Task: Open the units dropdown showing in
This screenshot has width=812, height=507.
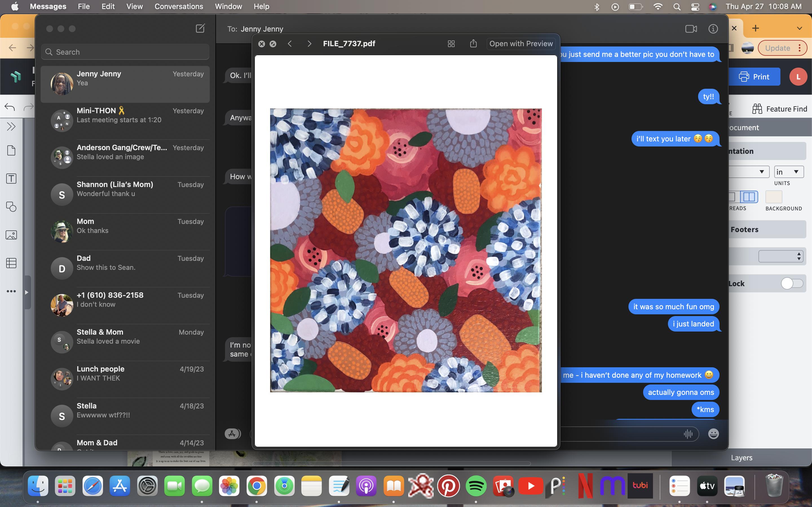Action: (789, 172)
